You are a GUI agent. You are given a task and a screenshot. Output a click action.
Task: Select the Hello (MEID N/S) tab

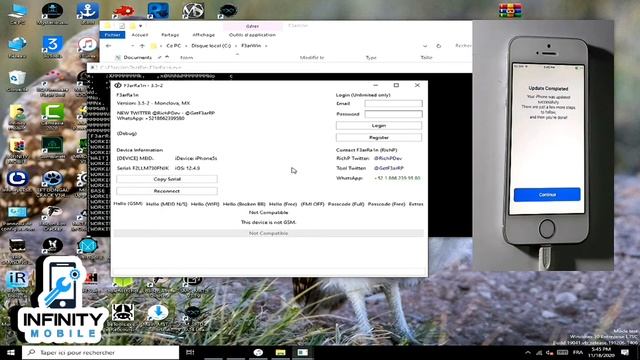point(167,204)
